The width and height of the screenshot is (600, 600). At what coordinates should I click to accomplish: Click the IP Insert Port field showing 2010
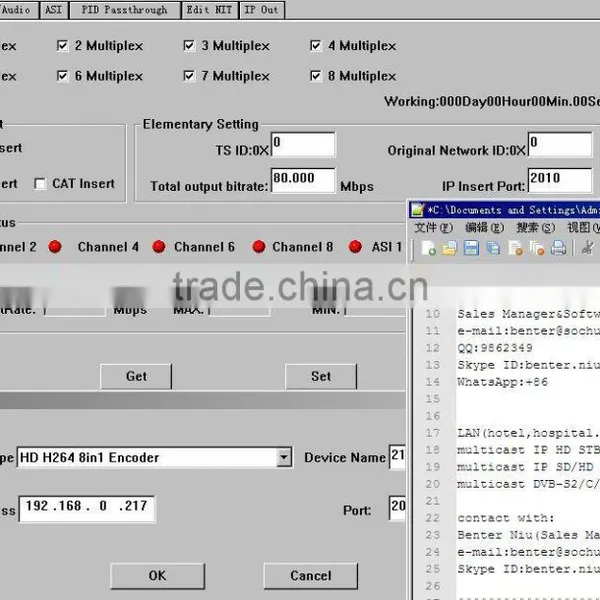[560, 180]
